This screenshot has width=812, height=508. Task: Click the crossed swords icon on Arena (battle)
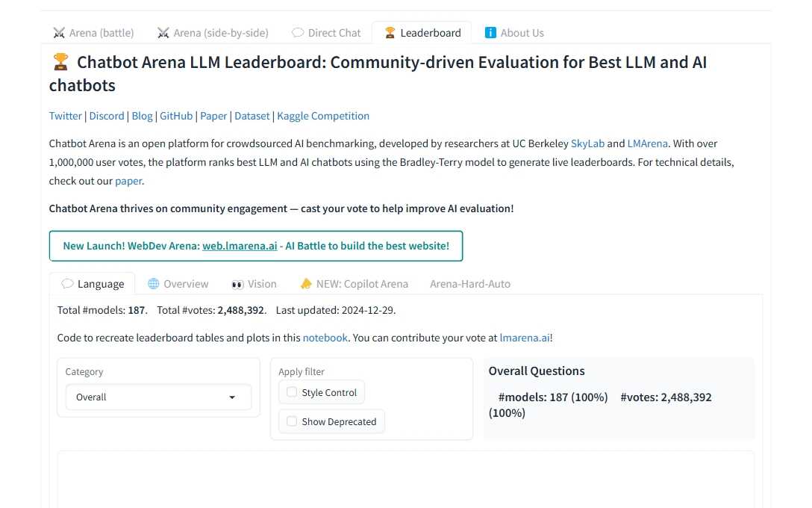pos(59,33)
